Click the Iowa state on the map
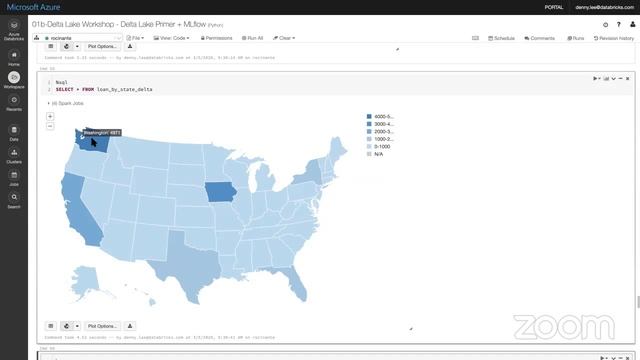 (220, 192)
